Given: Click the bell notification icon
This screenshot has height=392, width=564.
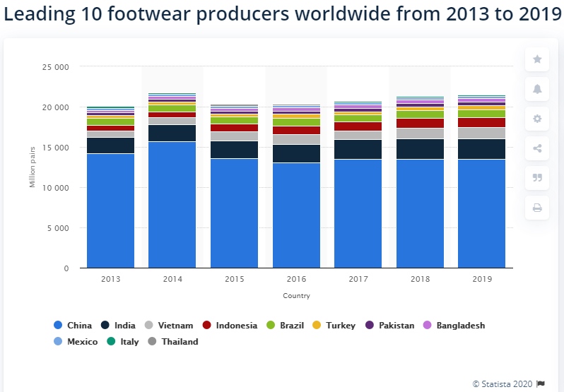Looking at the screenshot, I should pyautogui.click(x=537, y=89).
